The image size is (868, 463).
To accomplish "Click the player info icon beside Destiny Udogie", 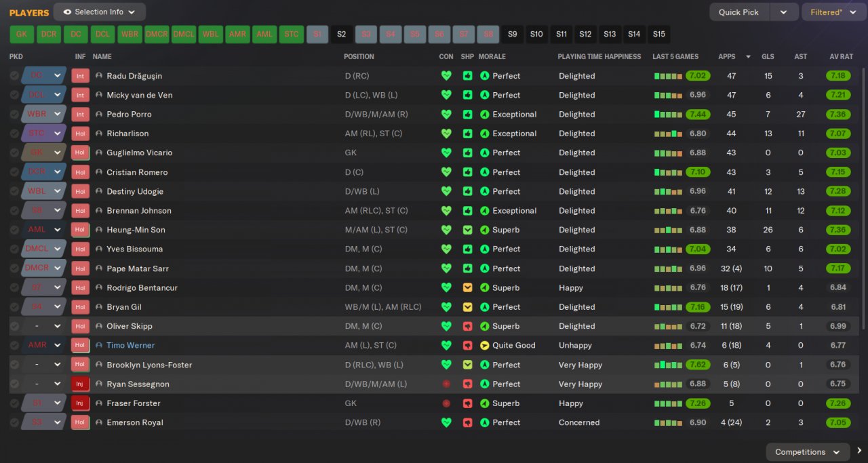I will [99, 191].
